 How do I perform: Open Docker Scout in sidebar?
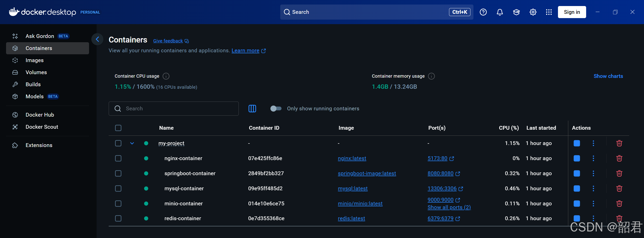click(48, 127)
